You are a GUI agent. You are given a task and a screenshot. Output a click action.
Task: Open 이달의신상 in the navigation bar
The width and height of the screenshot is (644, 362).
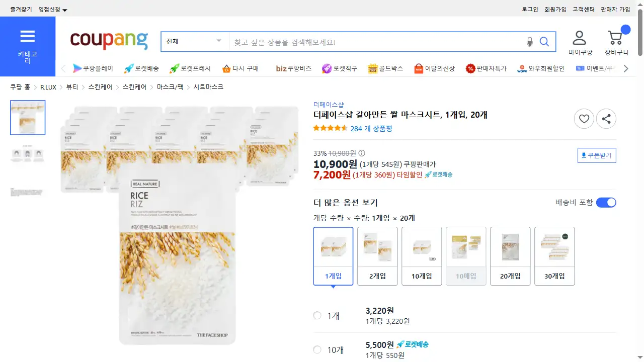tap(434, 68)
